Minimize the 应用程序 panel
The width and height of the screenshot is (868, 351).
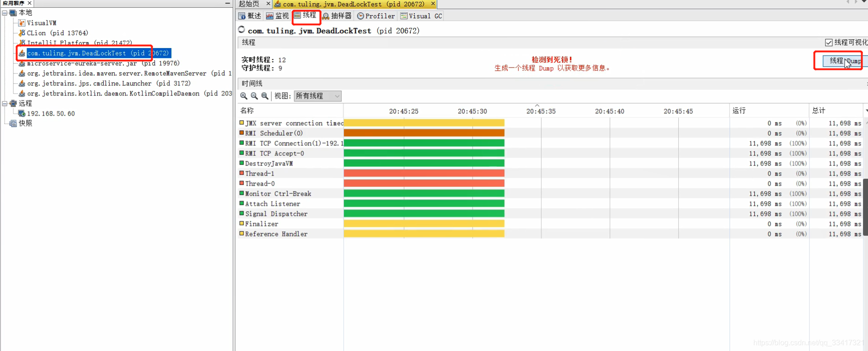(x=228, y=3)
